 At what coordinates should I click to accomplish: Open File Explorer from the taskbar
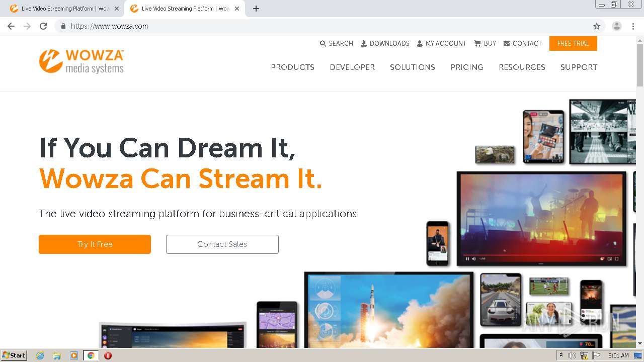tap(57, 355)
